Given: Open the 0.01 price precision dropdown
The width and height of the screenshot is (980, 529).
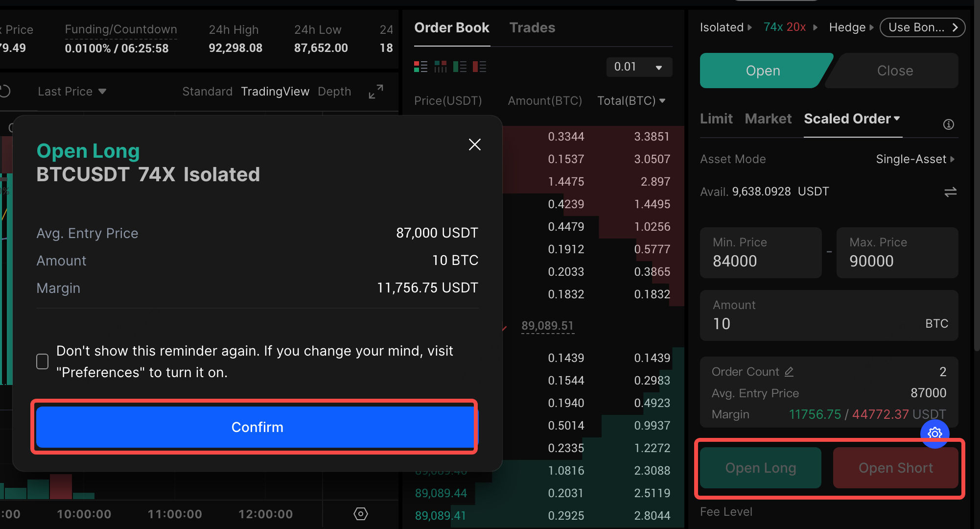Looking at the screenshot, I should [x=639, y=67].
